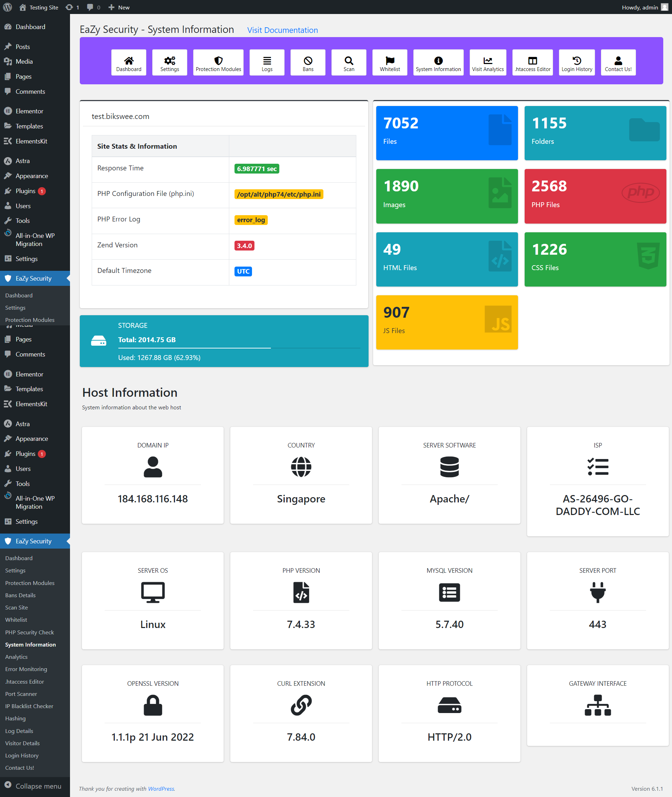Click the HTTP Protocol drive icon
672x797 pixels.
(449, 705)
